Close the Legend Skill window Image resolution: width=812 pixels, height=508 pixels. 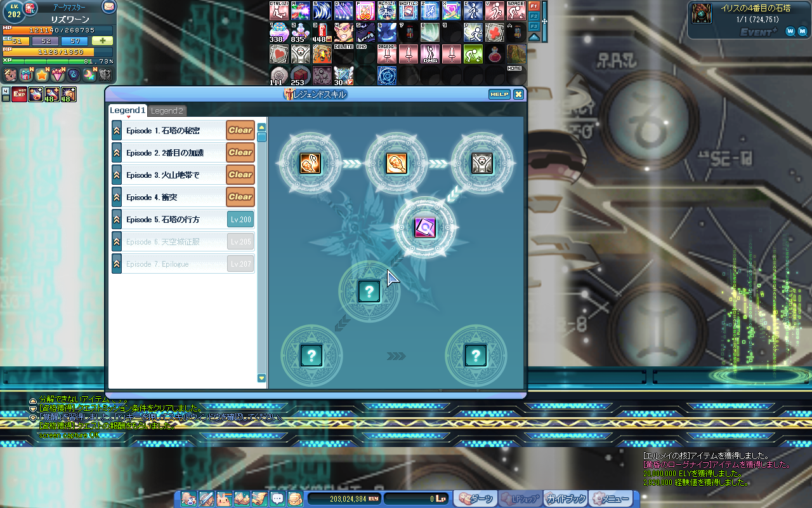point(518,94)
